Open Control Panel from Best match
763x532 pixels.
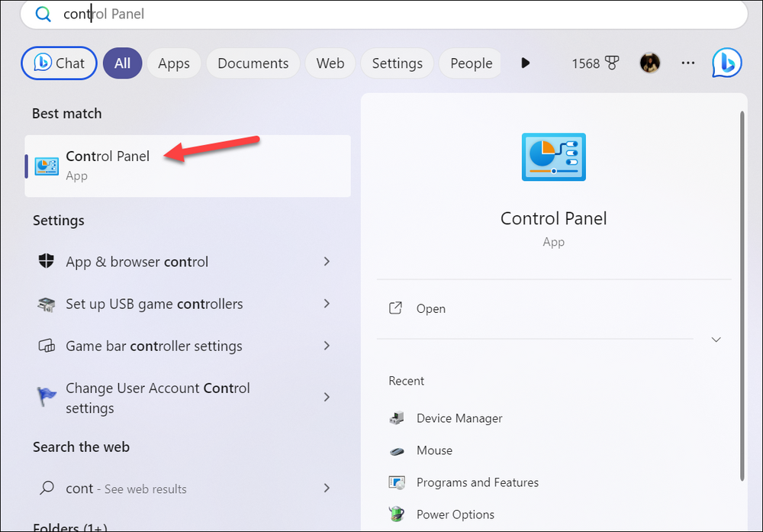[188, 166]
